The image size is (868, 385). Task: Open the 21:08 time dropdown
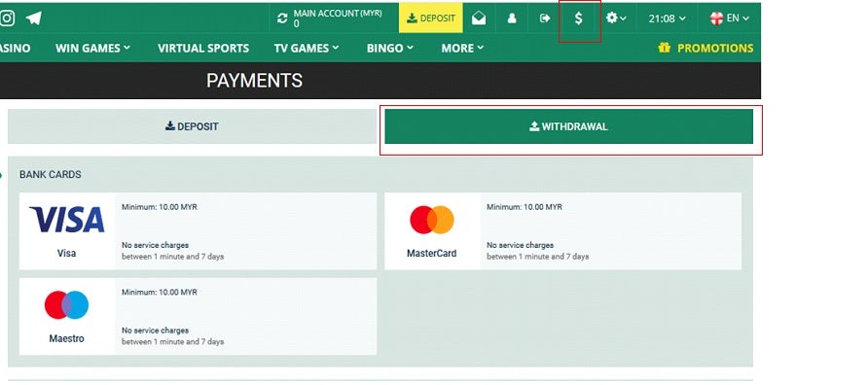click(667, 18)
